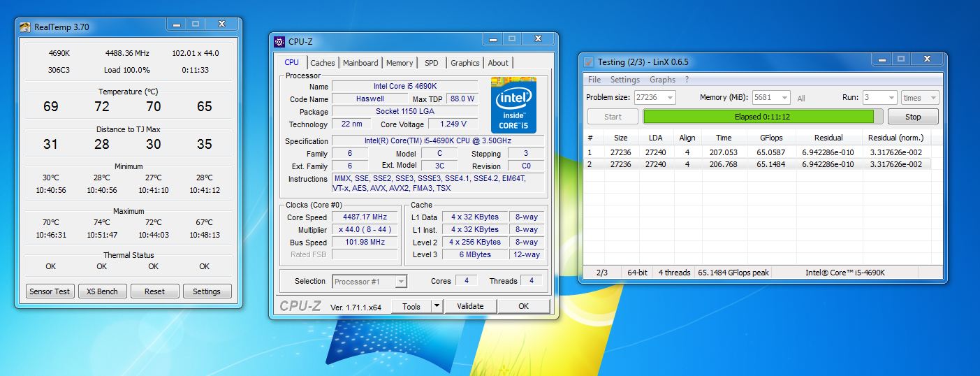Open the File menu in LinX
Viewport: 980px width, 376px height.
click(x=594, y=80)
